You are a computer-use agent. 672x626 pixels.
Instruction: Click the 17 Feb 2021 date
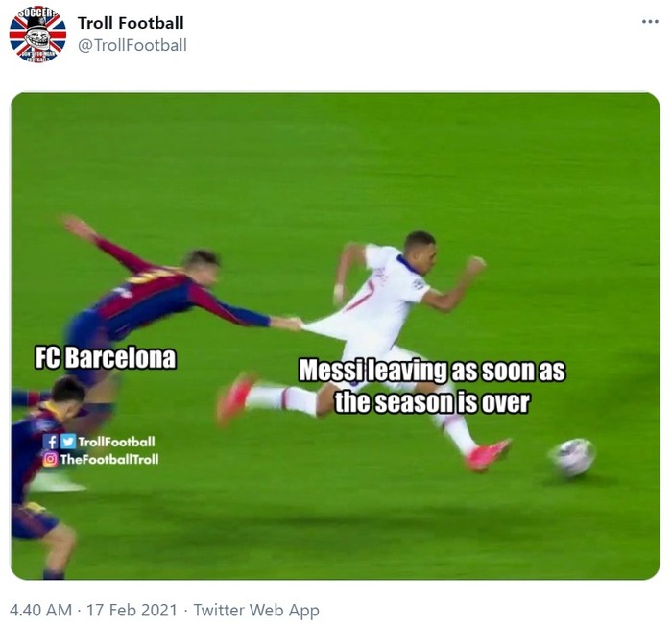coord(132,610)
